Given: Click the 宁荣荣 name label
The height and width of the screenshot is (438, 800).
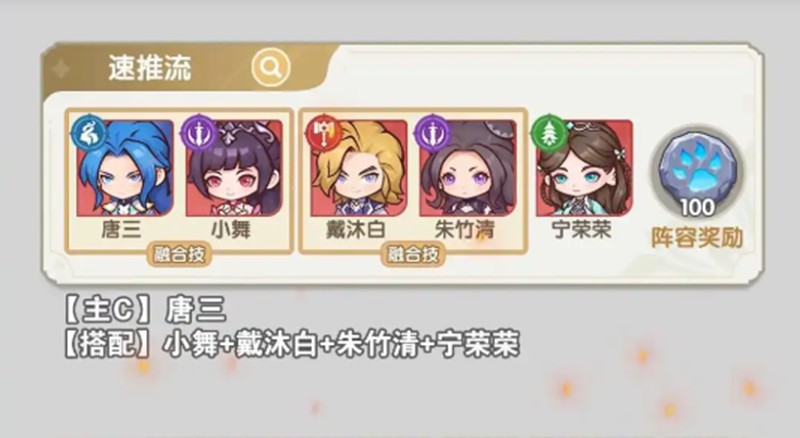Looking at the screenshot, I should coord(582,230).
